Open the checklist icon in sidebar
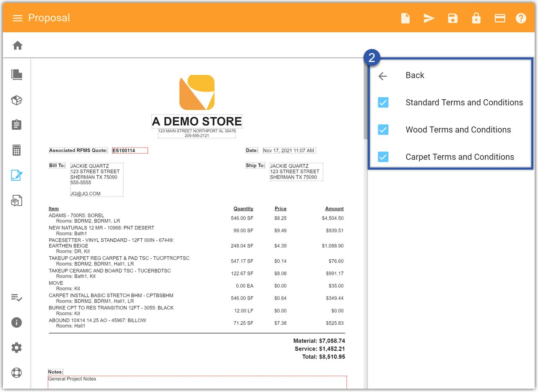The height and width of the screenshot is (392, 538). tap(16, 298)
